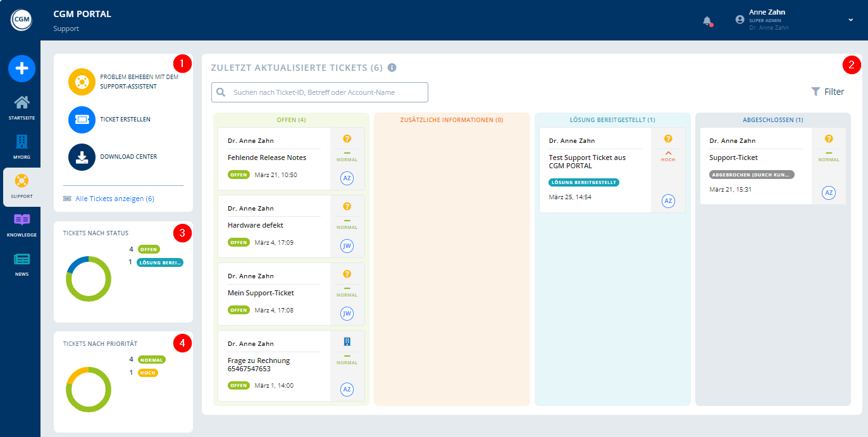Click the Tickets nach Priorität donut chart

point(89,390)
